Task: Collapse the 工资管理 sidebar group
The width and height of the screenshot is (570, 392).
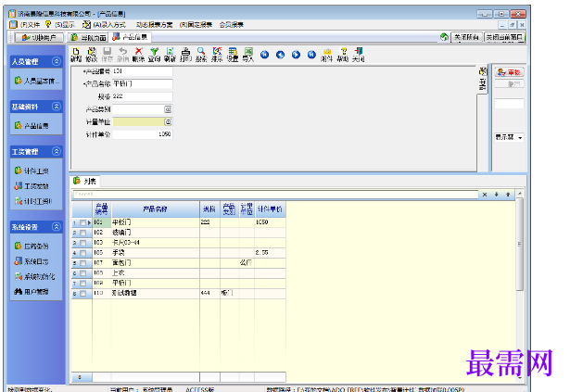Action: (56, 151)
